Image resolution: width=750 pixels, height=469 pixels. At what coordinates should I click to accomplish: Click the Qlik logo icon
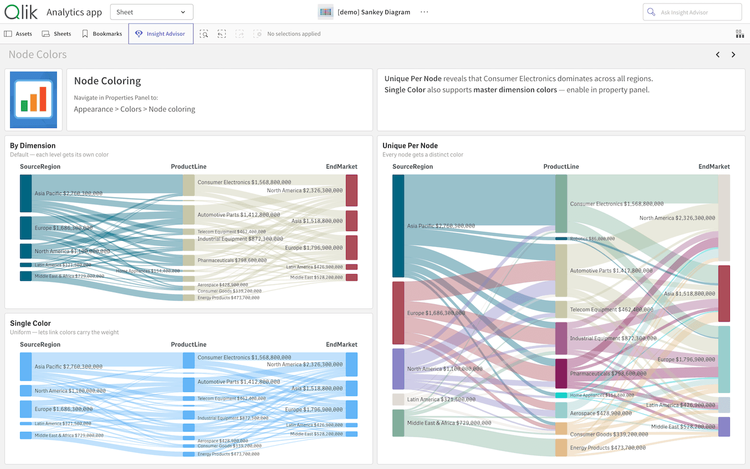(x=21, y=12)
